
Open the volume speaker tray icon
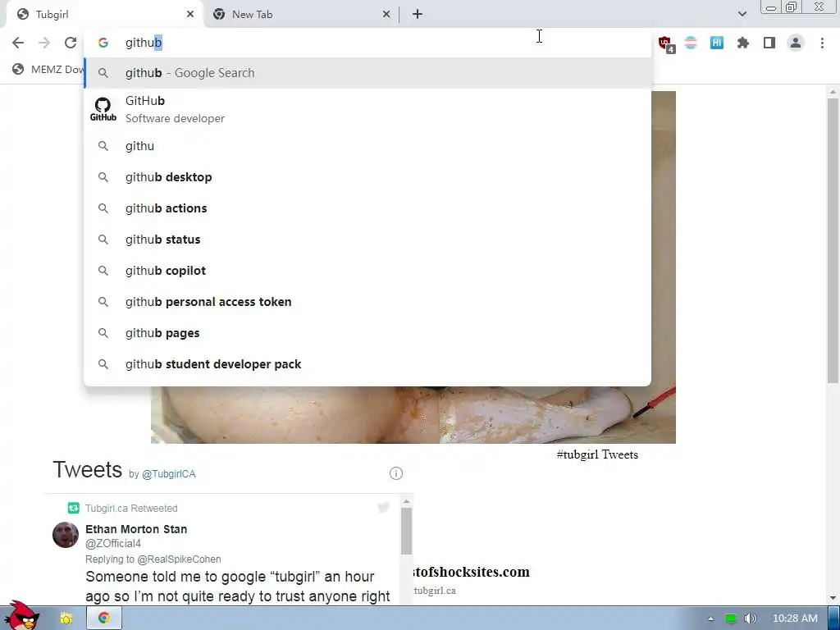point(751,619)
